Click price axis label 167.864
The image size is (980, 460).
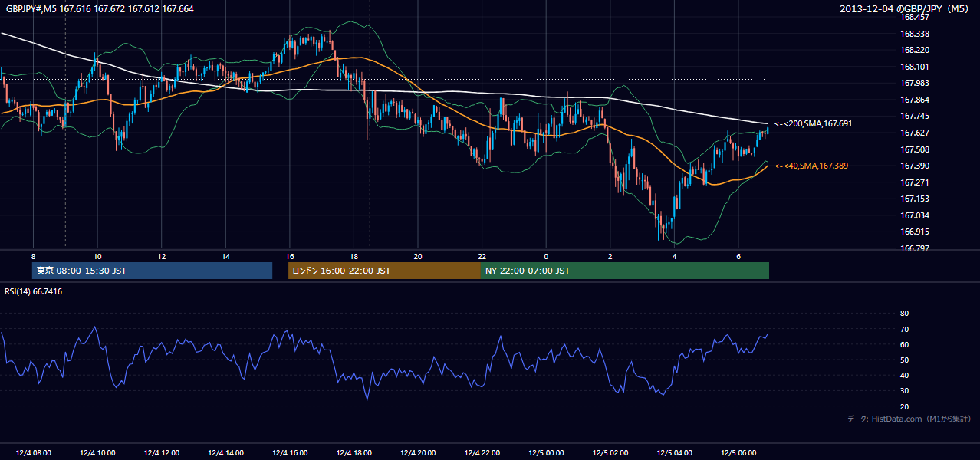point(914,100)
